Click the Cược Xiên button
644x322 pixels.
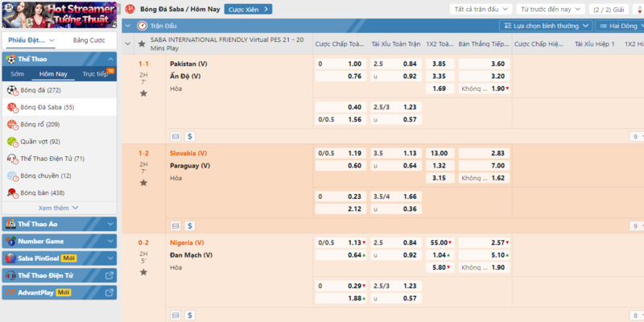point(248,9)
